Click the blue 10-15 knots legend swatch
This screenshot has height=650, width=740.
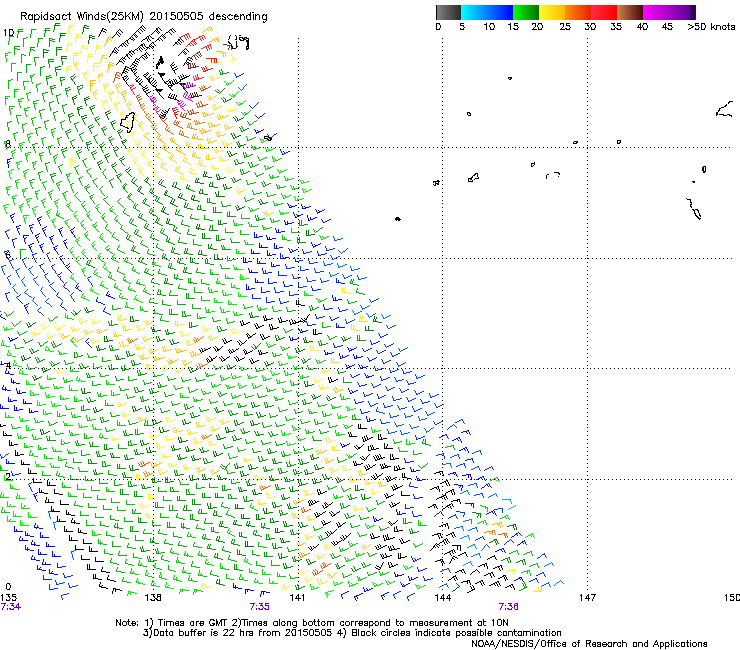tap(500, 12)
